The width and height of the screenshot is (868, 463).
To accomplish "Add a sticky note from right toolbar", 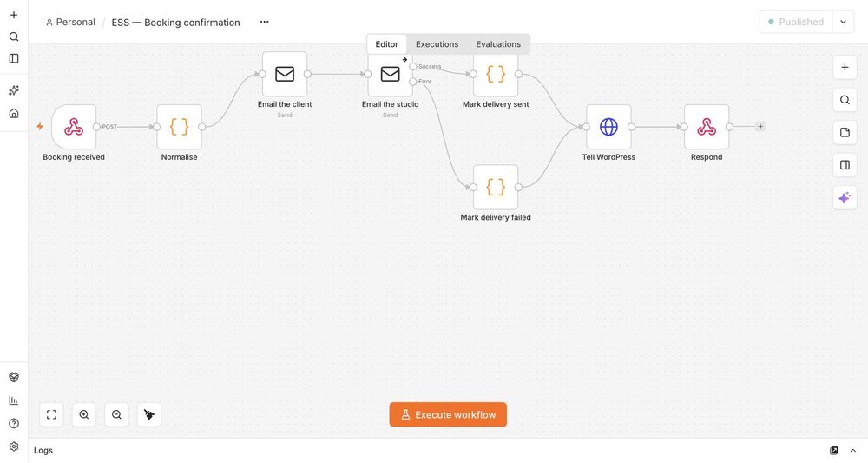I will click(845, 132).
